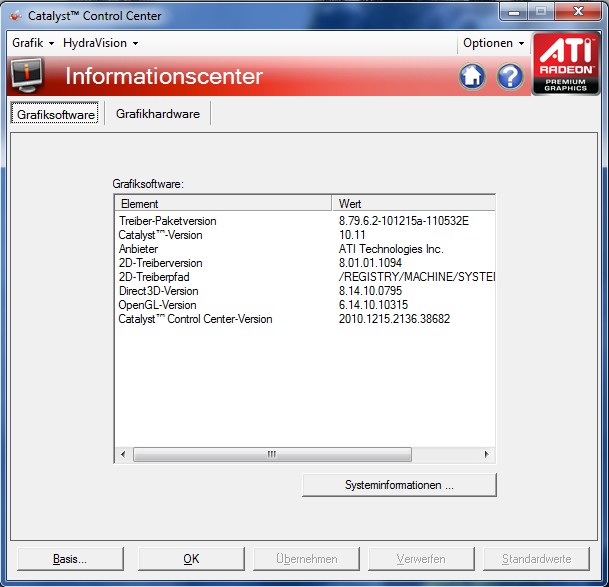Sort by the Wert column header
The width and height of the screenshot is (609, 587).
click(x=414, y=204)
